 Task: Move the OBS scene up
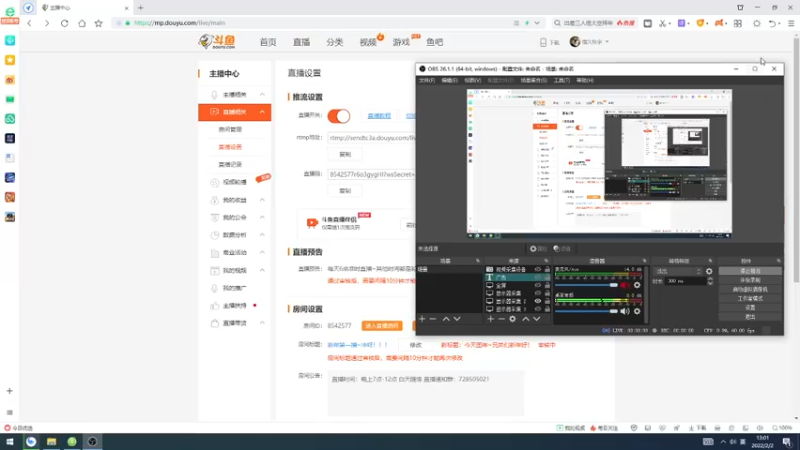click(446, 319)
